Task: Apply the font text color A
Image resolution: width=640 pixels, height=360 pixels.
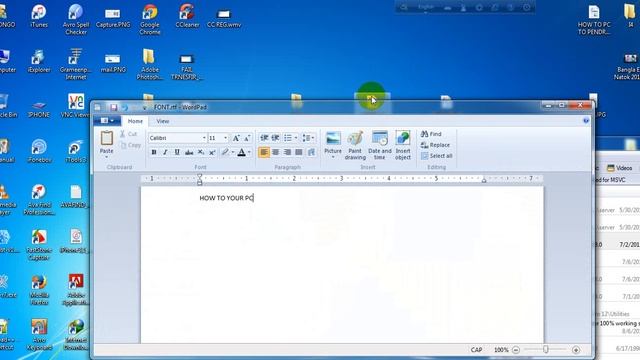Action: pos(242,152)
